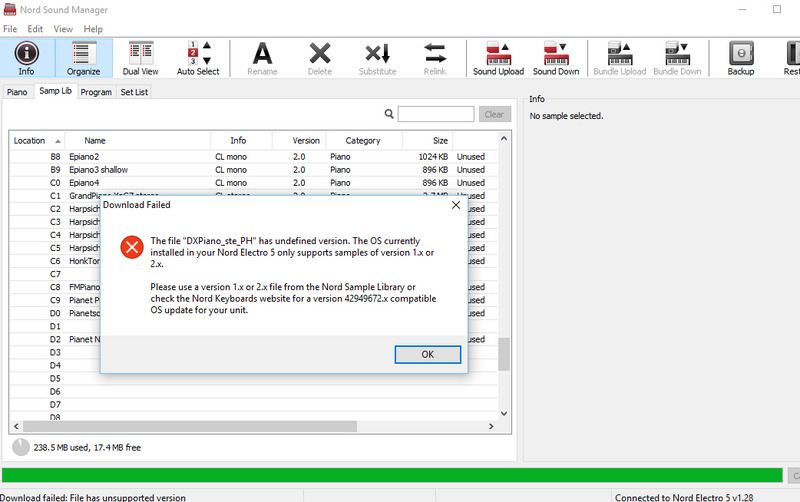
Task: Open Dual View from the toolbar
Action: point(141,58)
